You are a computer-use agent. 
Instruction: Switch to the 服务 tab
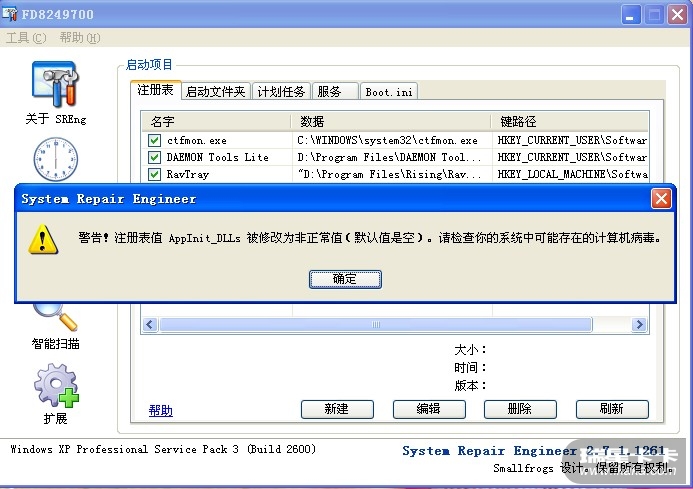click(x=335, y=92)
